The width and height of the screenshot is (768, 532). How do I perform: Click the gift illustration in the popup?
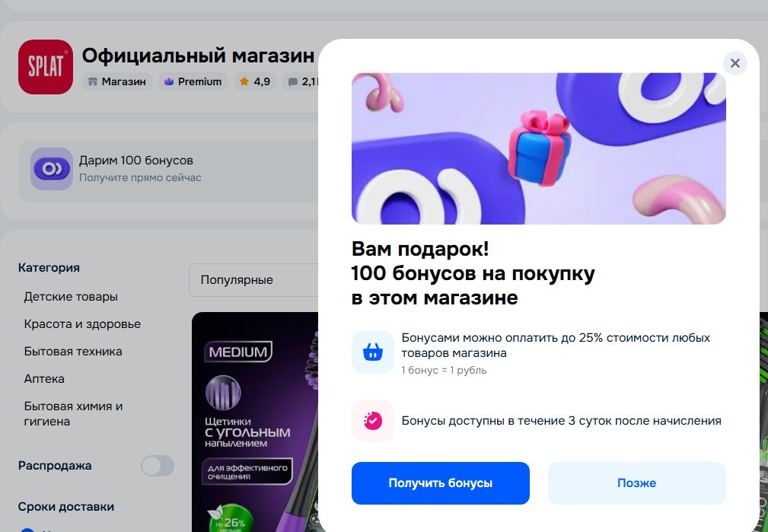pyautogui.click(x=538, y=148)
